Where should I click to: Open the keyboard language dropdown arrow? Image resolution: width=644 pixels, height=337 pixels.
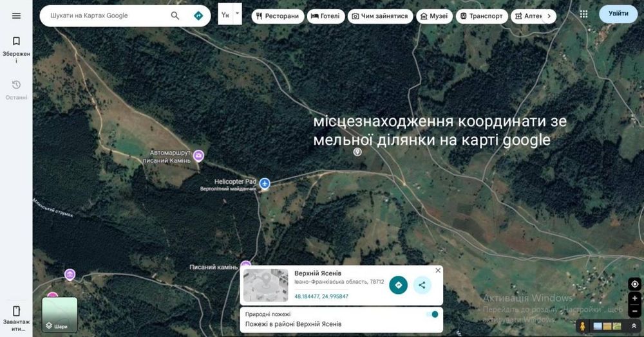237,14
